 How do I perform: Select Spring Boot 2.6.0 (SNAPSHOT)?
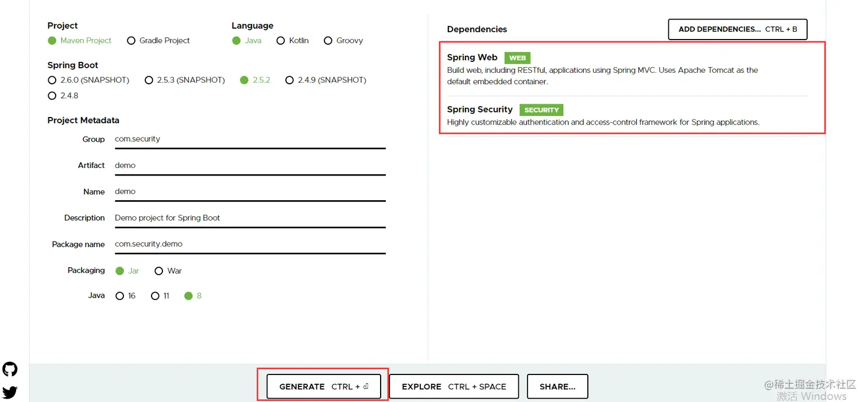click(x=88, y=80)
